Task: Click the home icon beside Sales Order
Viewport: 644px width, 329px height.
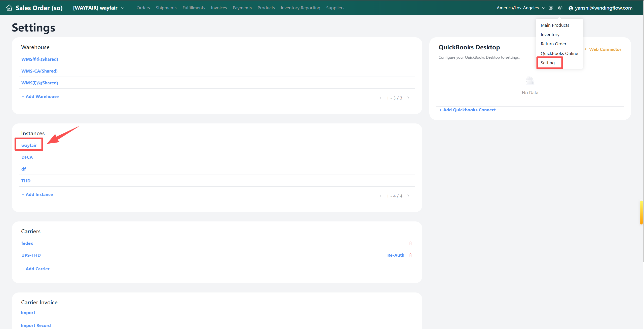Action: 9,8
